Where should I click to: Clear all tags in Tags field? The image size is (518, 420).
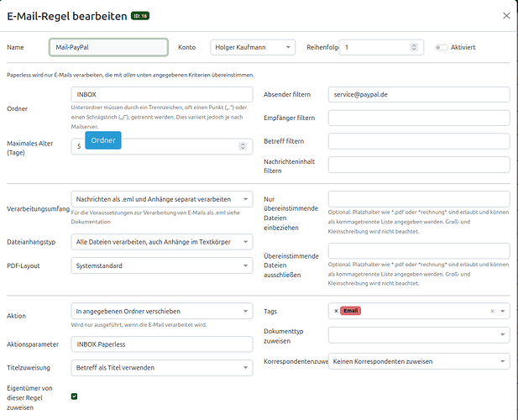point(493,311)
